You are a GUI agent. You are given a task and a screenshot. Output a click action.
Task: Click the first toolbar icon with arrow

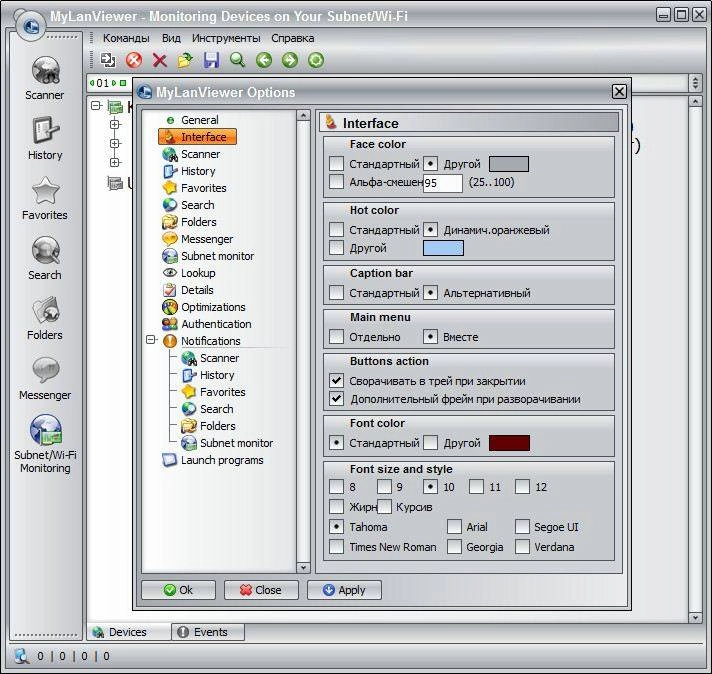[108, 59]
